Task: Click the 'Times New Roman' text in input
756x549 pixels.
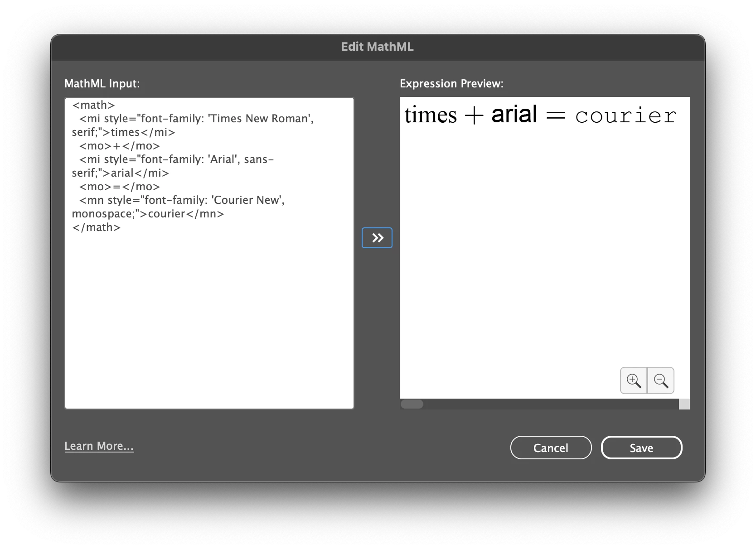Action: (259, 119)
